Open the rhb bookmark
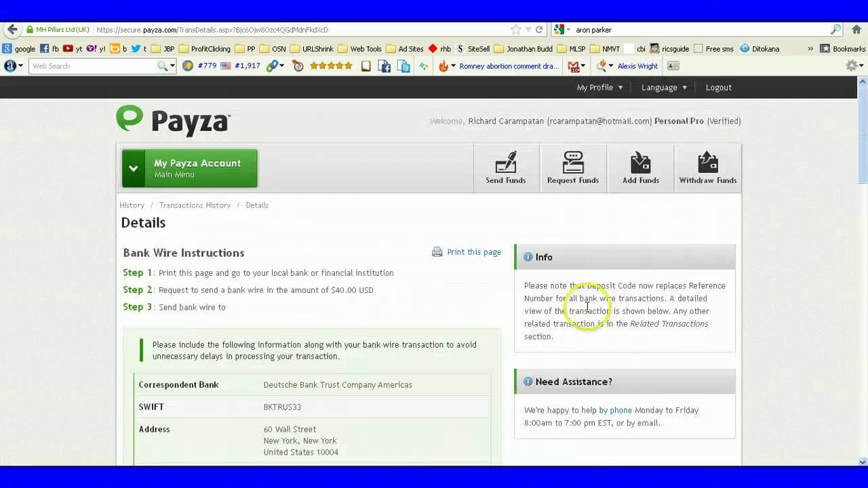Image resolution: width=868 pixels, height=488 pixels. [439, 49]
